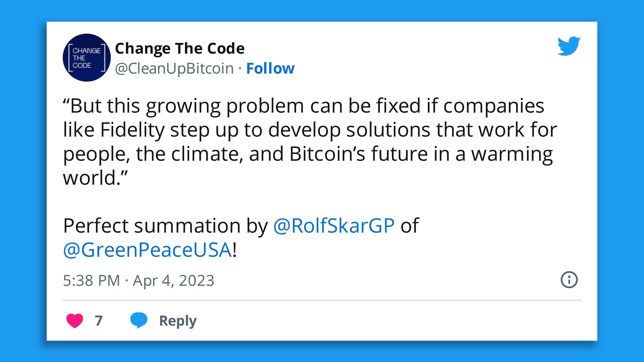Image resolution: width=644 pixels, height=362 pixels.
Task: Open the tweet timestamp link
Action: click(139, 280)
